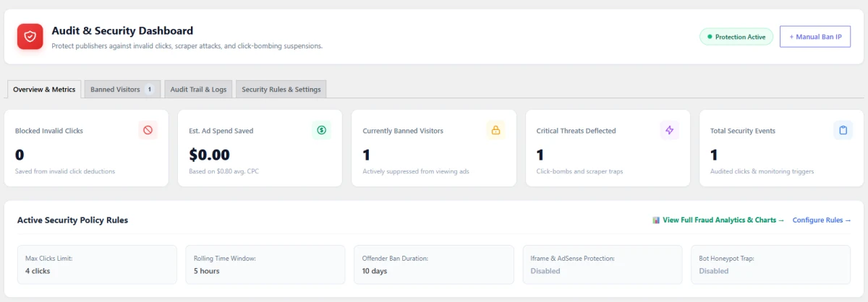Click the dashboard subtitle about protecting publishers
The image size is (868, 302).
coord(187,46)
